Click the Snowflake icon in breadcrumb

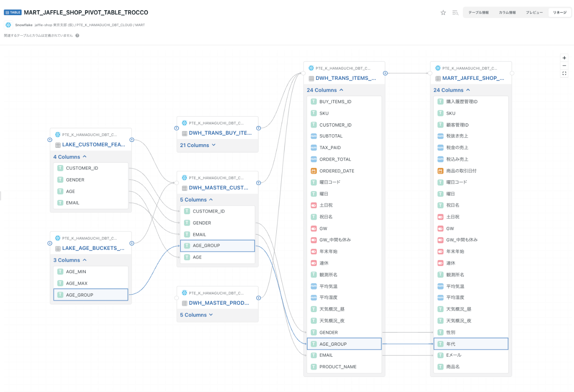point(8,25)
